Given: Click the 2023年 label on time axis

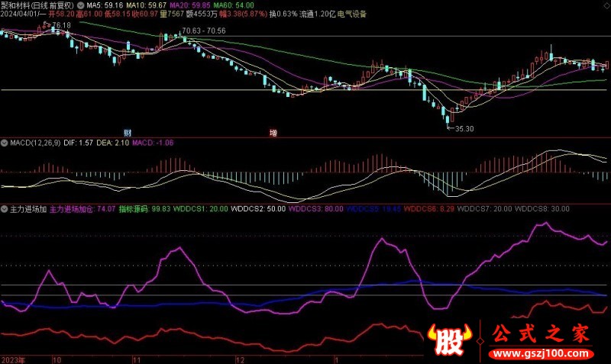Looking at the screenshot, I should click(13, 359).
